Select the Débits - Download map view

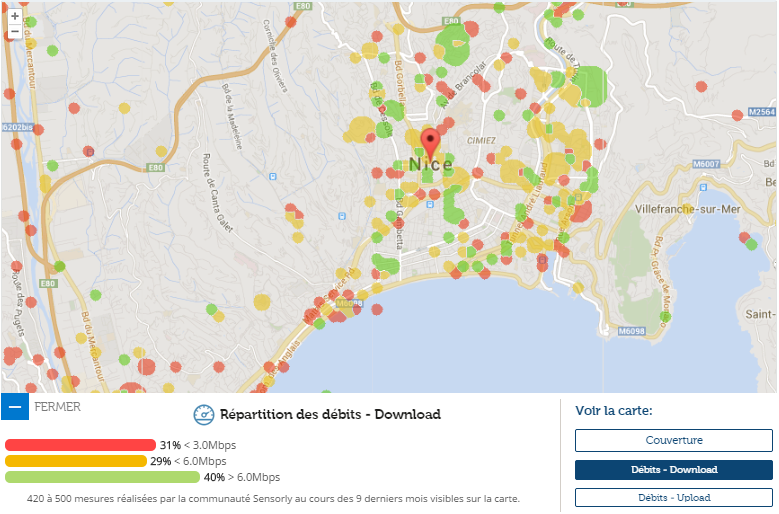673,469
